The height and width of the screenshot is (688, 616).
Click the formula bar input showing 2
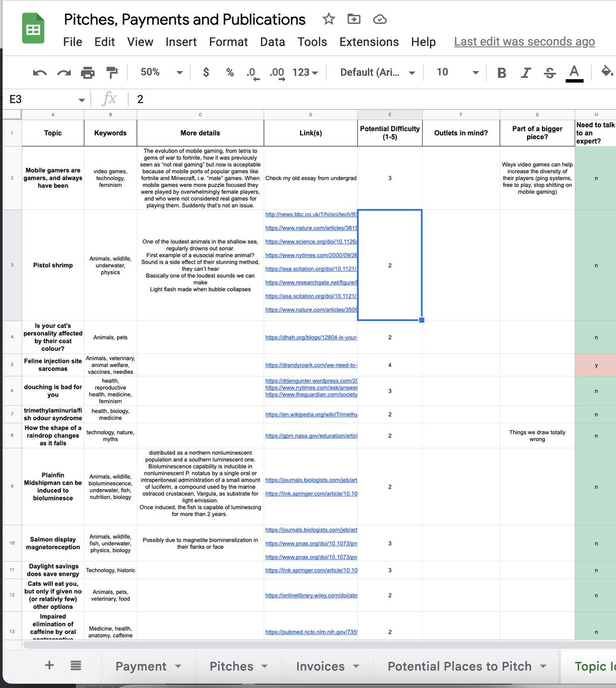[x=373, y=99]
